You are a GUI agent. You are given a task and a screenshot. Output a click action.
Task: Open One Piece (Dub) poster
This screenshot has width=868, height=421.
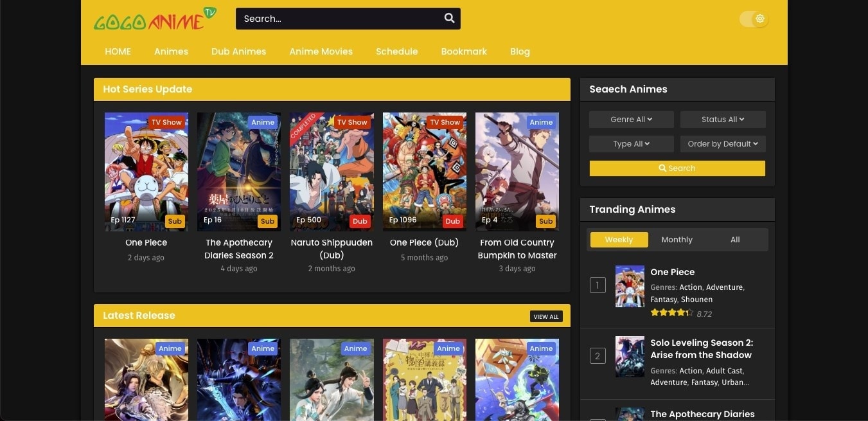[x=425, y=172]
